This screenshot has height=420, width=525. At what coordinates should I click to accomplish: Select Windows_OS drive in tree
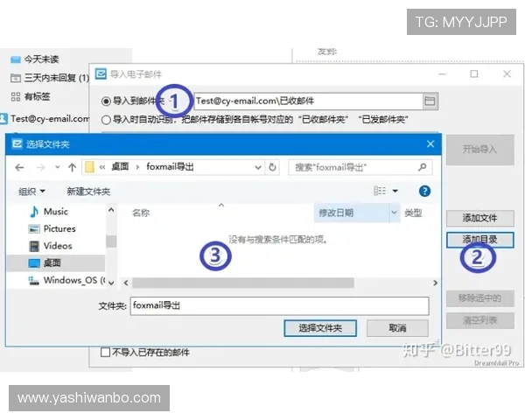(67, 280)
